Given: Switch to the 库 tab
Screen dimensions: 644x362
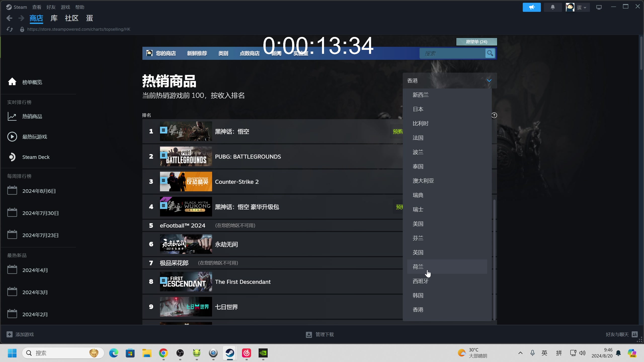Looking at the screenshot, I should tap(54, 18).
